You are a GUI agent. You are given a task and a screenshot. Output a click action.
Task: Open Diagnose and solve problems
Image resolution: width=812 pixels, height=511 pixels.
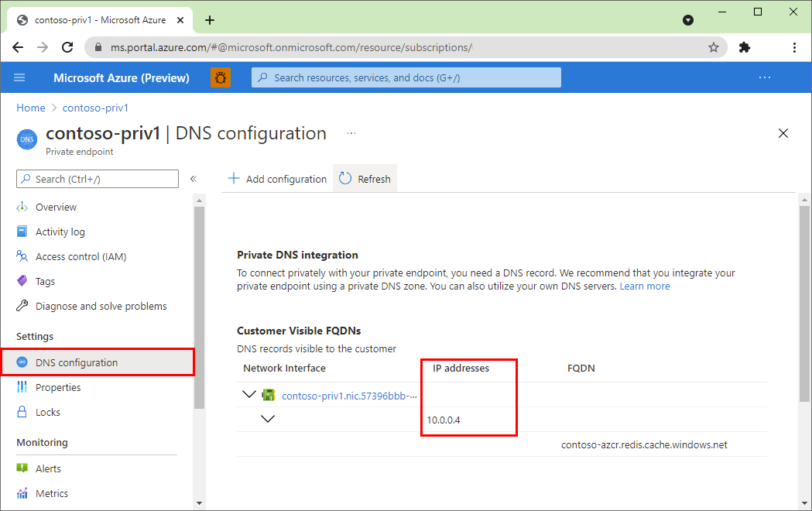click(97, 306)
